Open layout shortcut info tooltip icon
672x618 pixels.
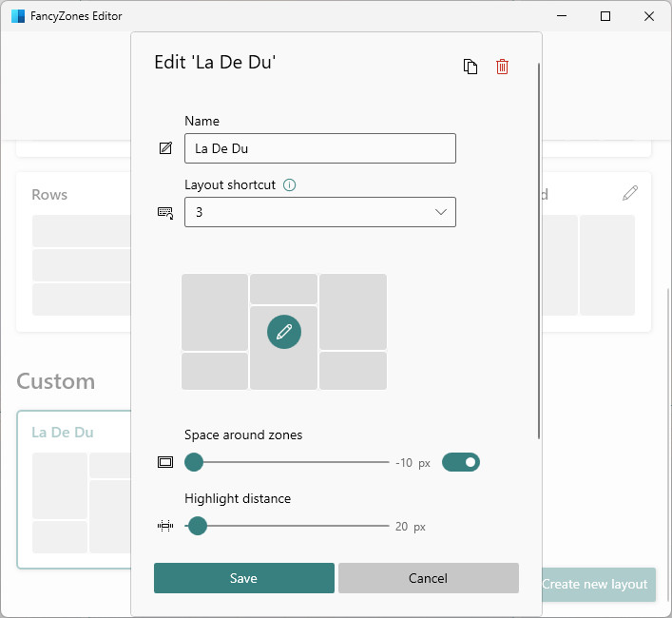point(289,185)
